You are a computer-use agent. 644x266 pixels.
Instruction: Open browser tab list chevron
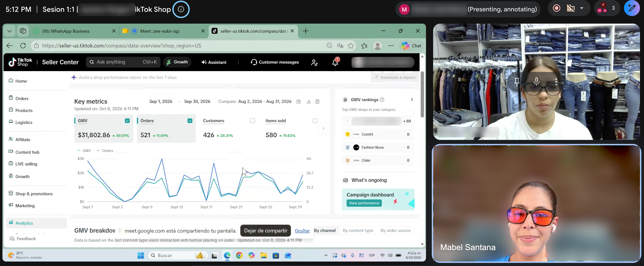10,31
